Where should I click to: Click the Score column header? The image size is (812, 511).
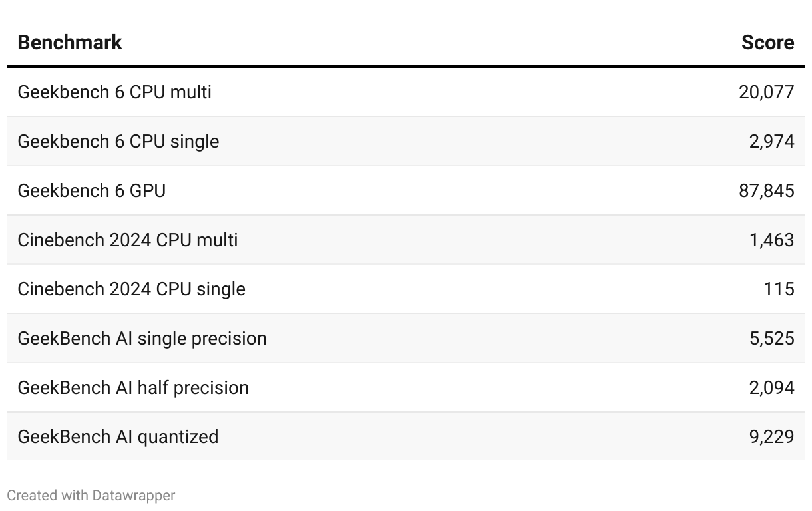point(767,43)
